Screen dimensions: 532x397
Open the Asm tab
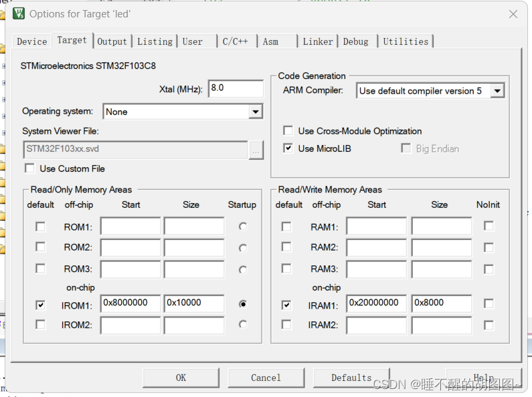click(x=277, y=41)
